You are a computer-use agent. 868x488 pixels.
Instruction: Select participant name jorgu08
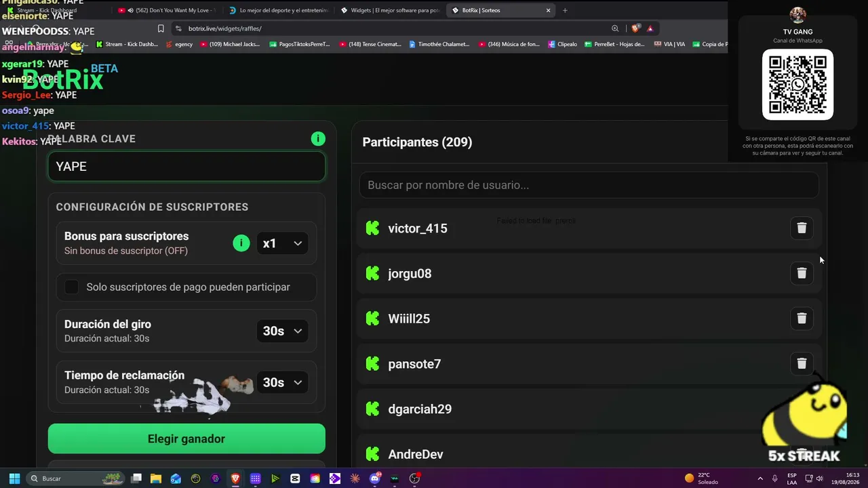pos(410,273)
